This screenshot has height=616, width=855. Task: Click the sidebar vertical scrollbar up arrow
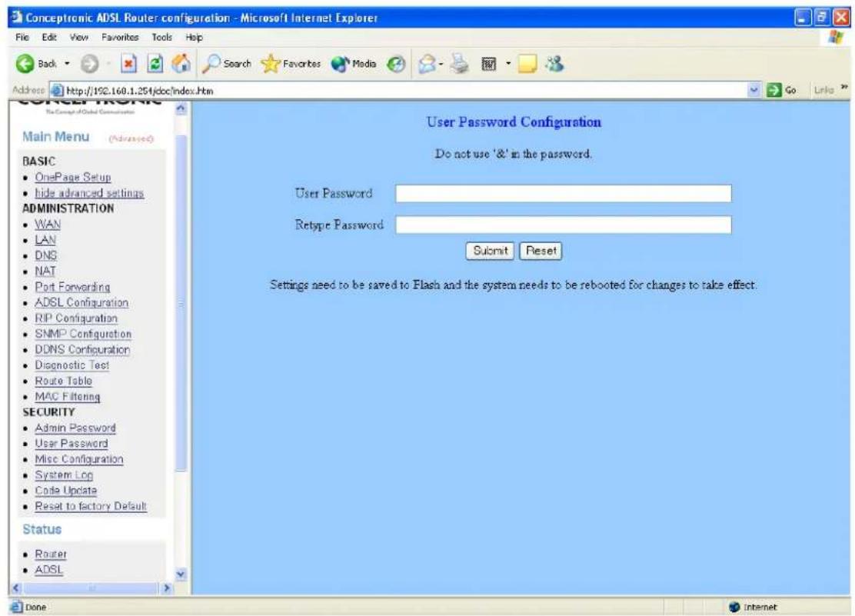point(181,109)
